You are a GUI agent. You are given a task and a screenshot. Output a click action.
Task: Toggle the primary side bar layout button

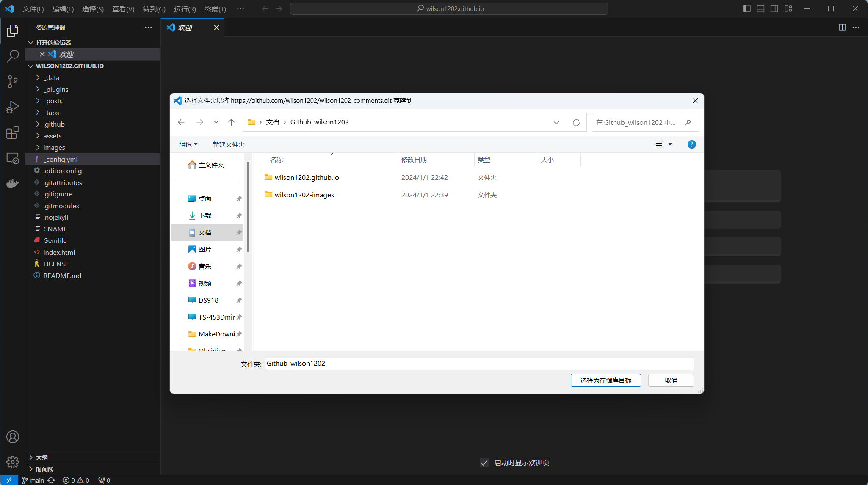(x=746, y=8)
